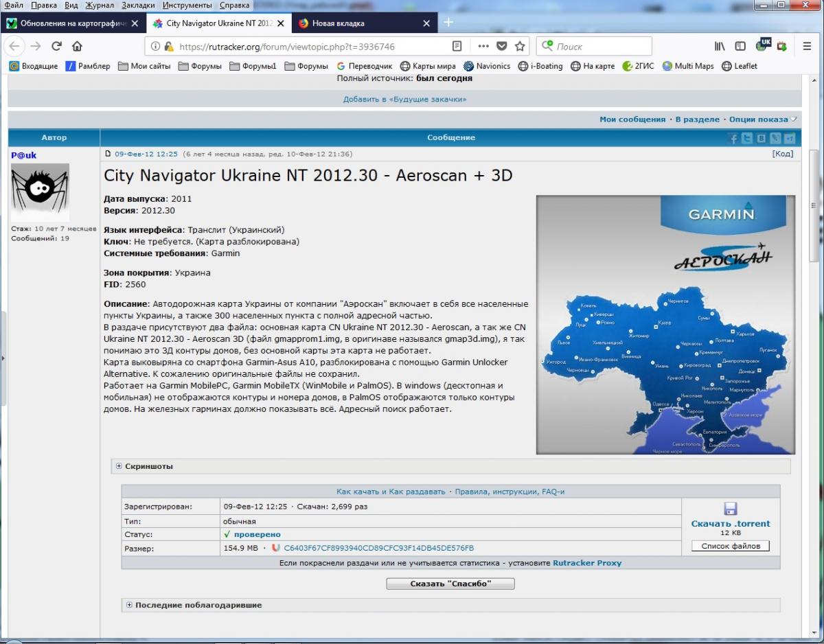Viewport: 824px width, 644px height.
Task: Toggle the browser sidebar
Action: [x=740, y=47]
